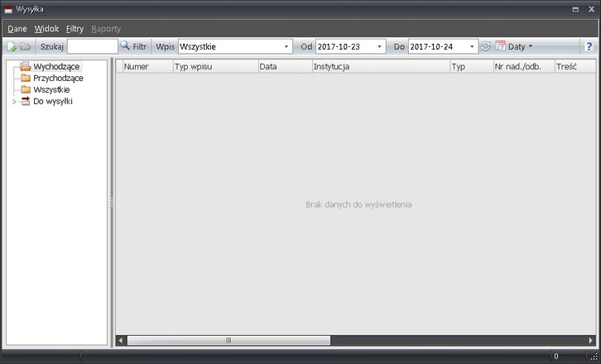Viewport: 601px width, 364px height.
Task: Click the refresh icon beside the Do date
Action: coord(485,46)
